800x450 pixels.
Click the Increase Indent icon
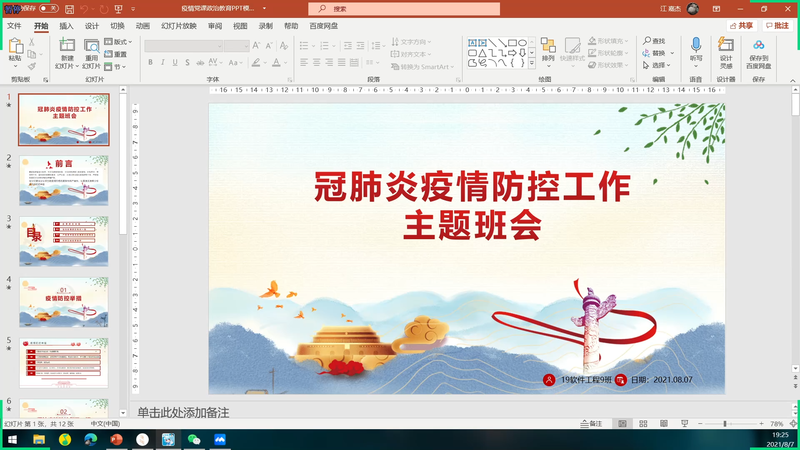360,46
